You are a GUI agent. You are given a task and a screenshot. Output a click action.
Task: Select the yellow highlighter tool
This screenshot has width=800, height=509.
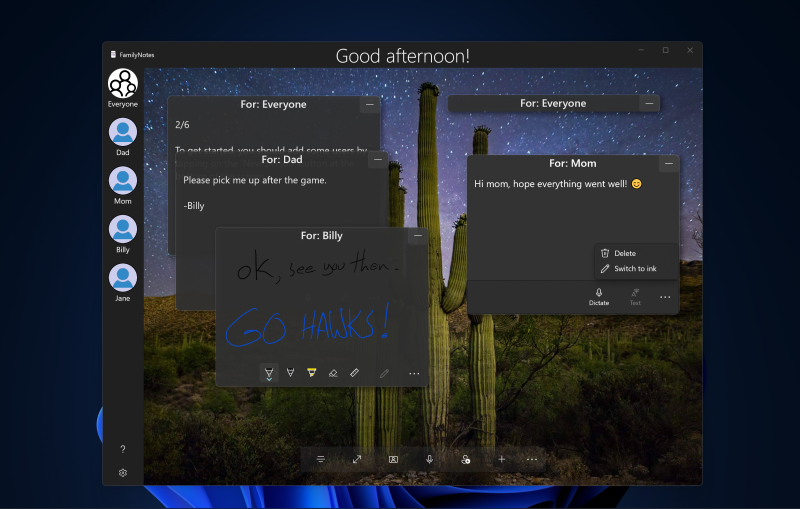pyautogui.click(x=312, y=373)
